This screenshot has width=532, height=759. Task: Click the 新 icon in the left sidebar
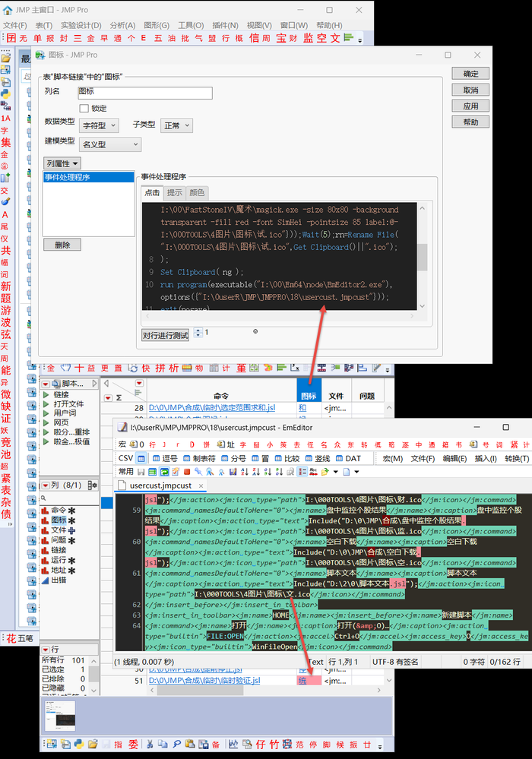pyautogui.click(x=5, y=286)
